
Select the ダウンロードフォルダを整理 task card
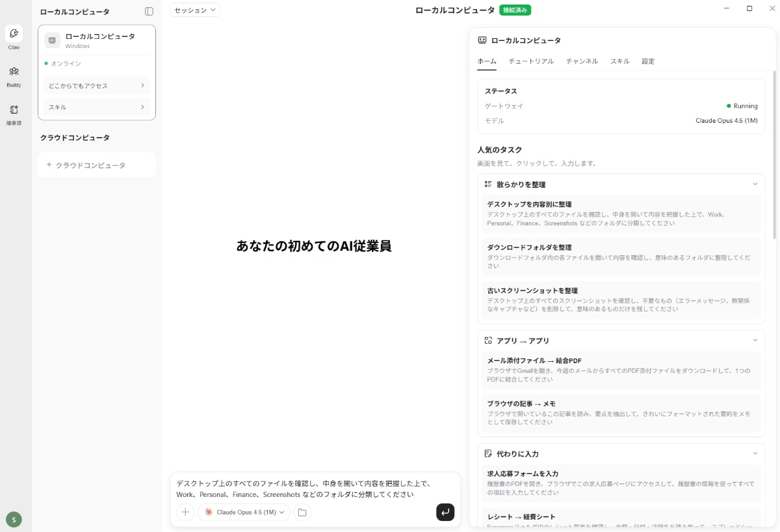point(621,256)
